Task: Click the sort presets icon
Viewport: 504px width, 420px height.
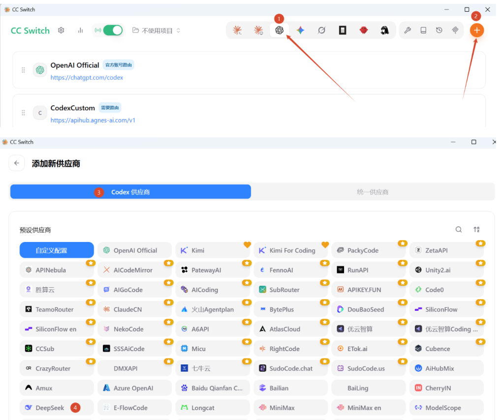Action: (x=476, y=229)
